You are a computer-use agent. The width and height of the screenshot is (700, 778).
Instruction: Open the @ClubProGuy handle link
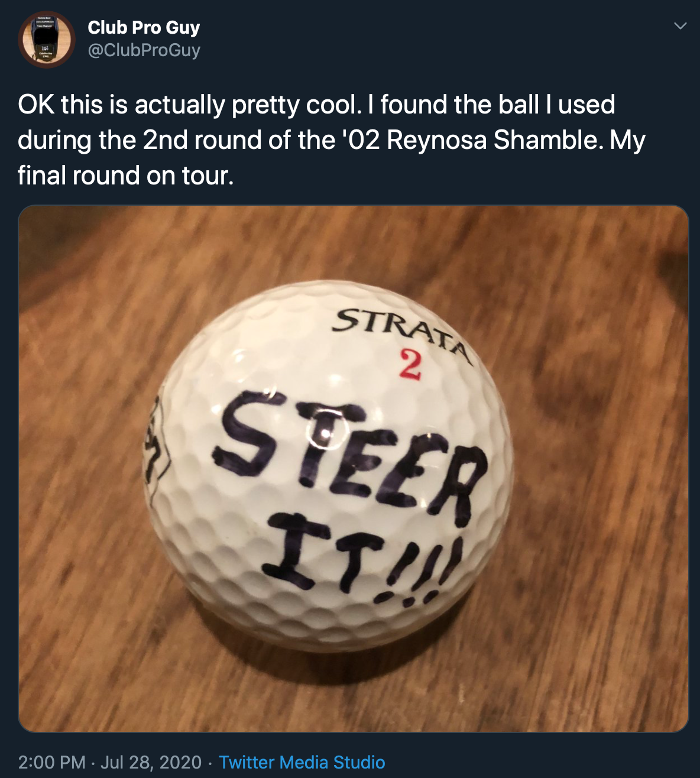144,50
